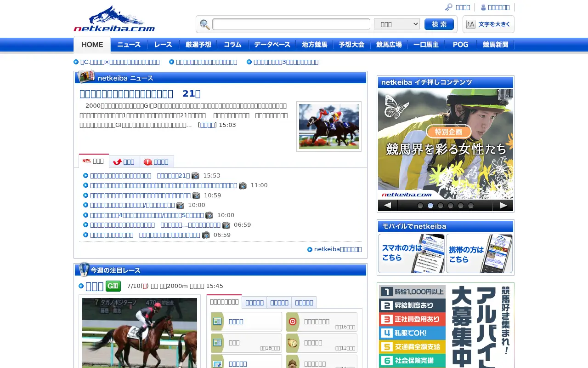The width and height of the screenshot is (588, 368).
Task: Click the 文字を大きく button
Action: tap(488, 24)
